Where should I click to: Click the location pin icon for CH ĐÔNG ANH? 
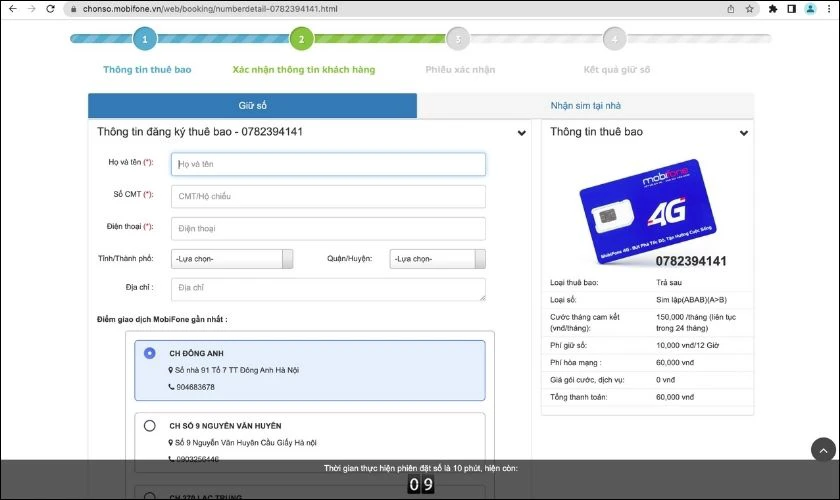[x=170, y=370]
